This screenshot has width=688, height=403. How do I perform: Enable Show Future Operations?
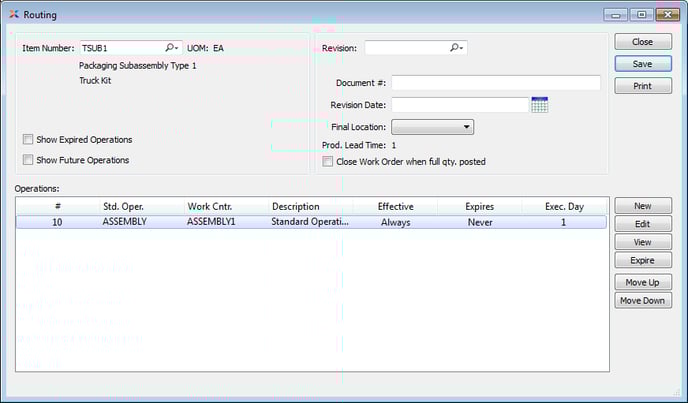coord(28,160)
